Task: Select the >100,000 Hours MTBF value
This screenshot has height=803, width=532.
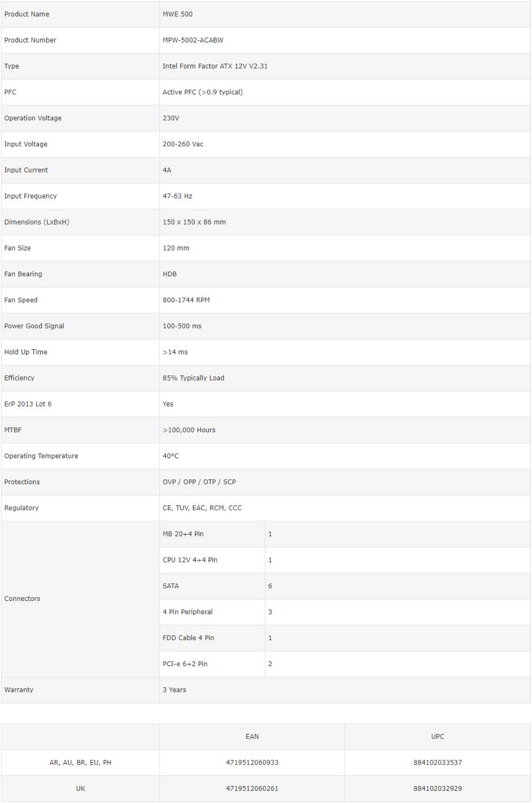Action: pyautogui.click(x=189, y=430)
